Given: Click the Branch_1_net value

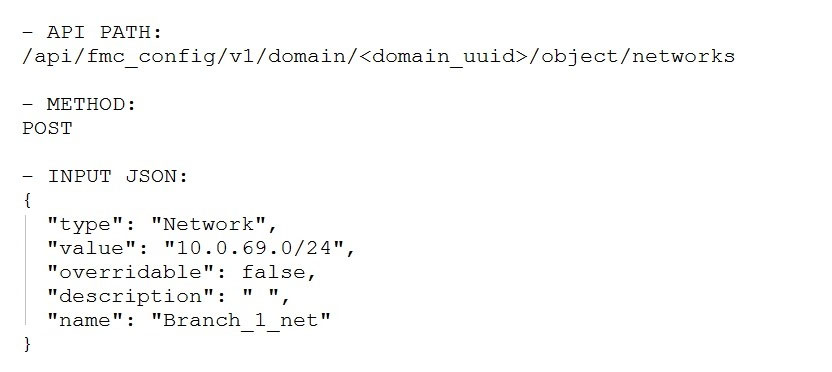Looking at the screenshot, I should pos(241,321).
